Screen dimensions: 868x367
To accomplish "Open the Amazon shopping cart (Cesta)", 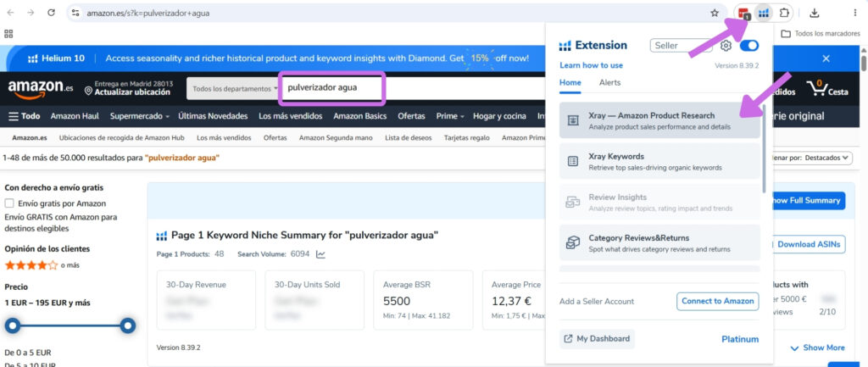I will tap(827, 88).
